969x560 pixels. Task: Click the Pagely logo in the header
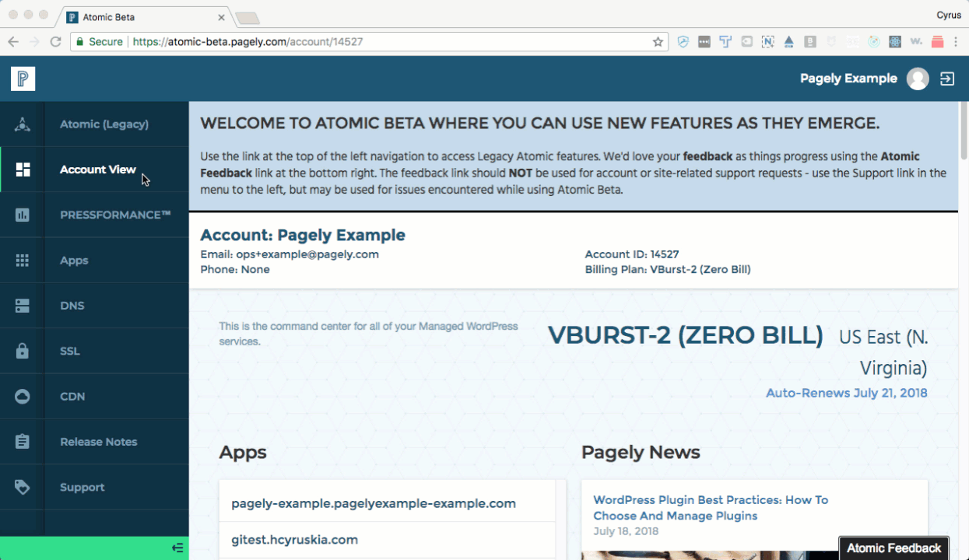[23, 79]
